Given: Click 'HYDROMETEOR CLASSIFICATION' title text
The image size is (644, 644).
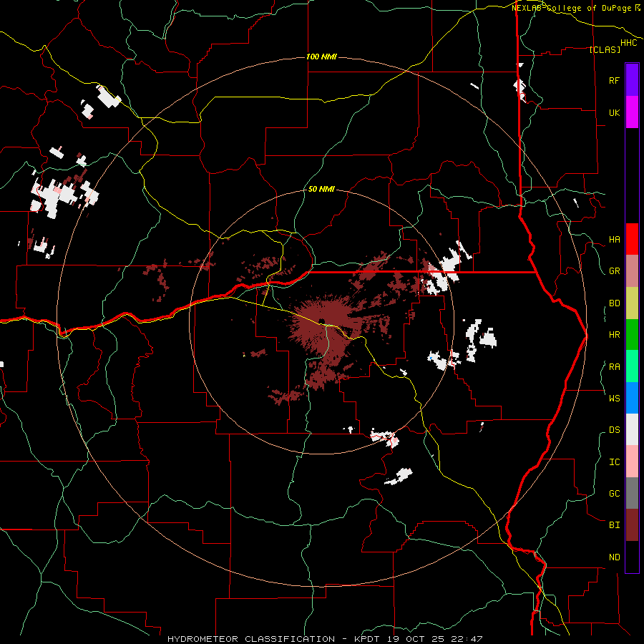Looking at the screenshot, I should [251, 639].
